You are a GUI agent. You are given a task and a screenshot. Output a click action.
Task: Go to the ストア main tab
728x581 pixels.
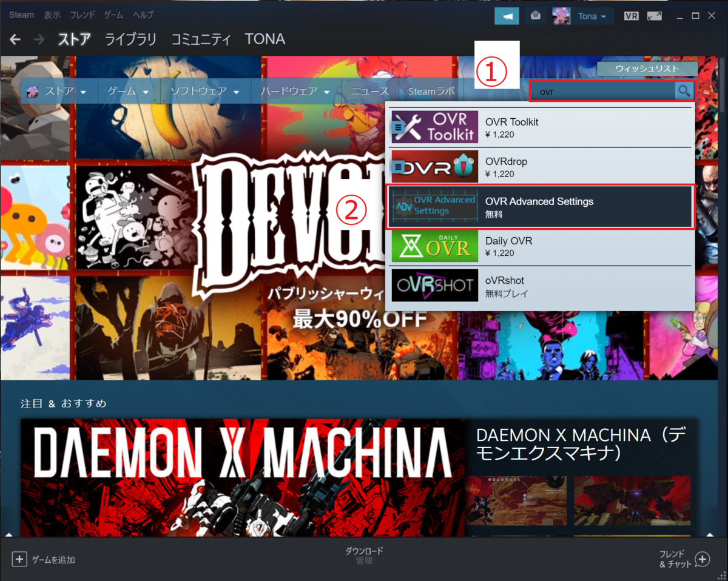74,39
